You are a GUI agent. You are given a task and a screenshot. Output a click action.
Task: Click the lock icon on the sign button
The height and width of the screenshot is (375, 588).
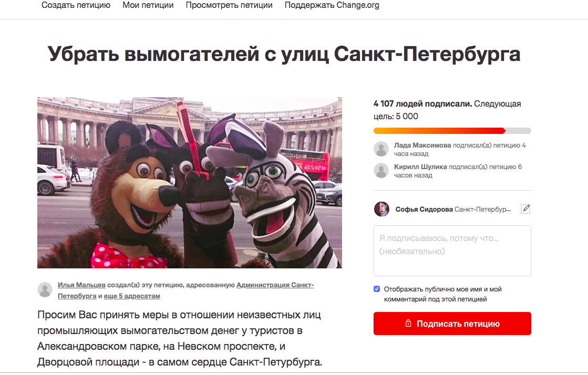click(408, 323)
